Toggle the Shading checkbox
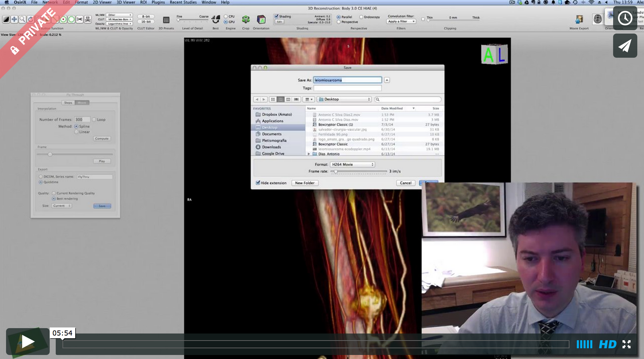Screen dimensions: 644x359 [276, 16]
